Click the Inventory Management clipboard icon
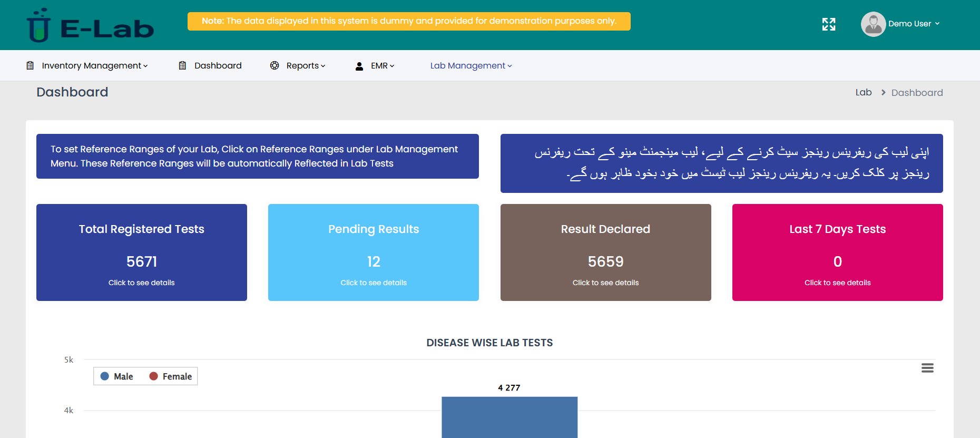 (30, 66)
